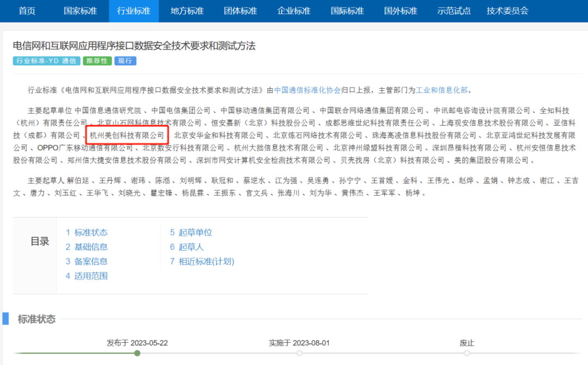Click the 中国电信集团公司 text
Image resolution: width=588 pixels, height=365 pixels.
click(181, 110)
